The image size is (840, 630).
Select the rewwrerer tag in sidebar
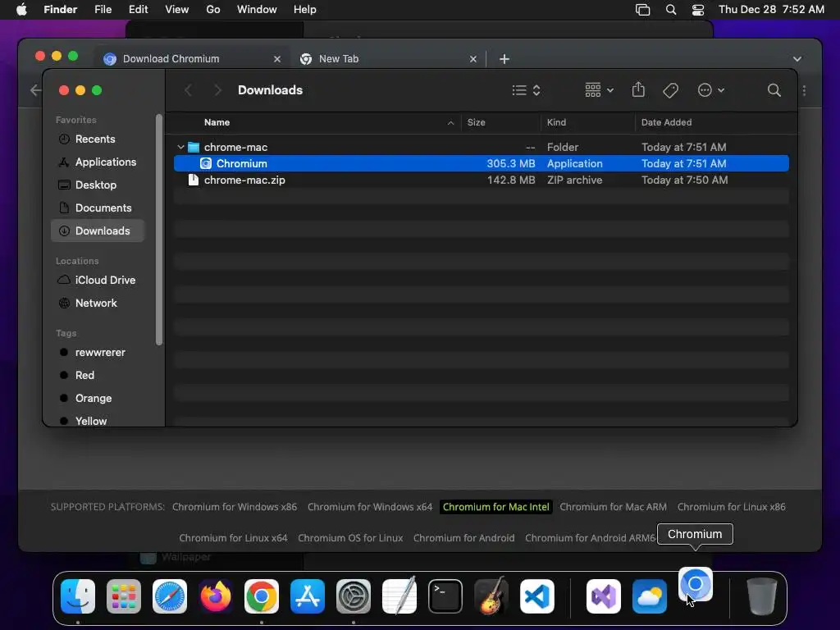[x=98, y=353]
